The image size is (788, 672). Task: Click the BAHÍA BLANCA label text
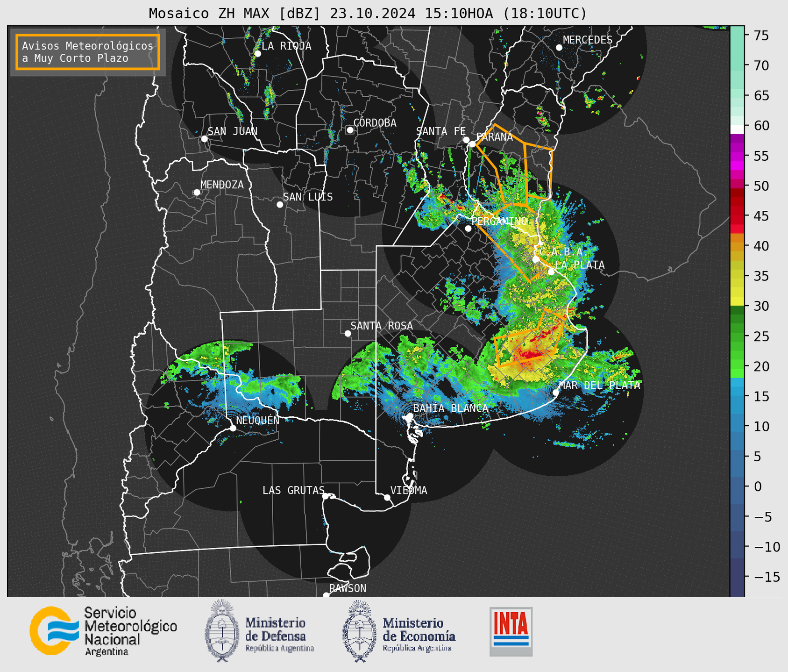451,408
